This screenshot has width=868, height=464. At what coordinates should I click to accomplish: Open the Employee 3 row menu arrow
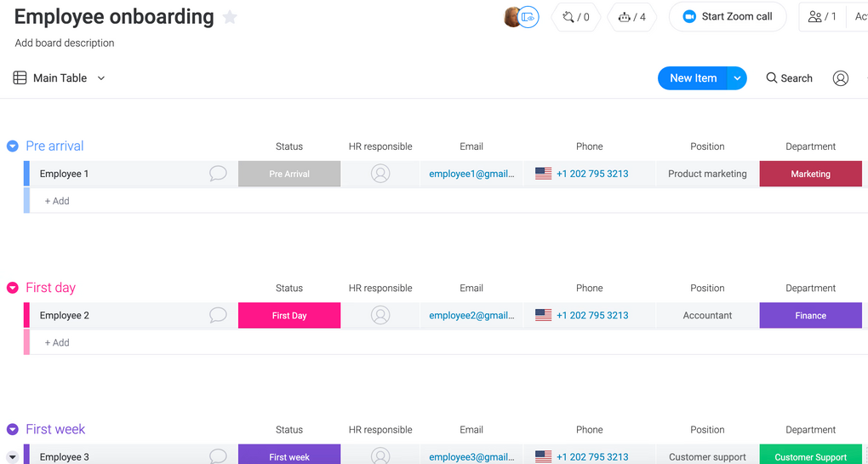click(12, 457)
